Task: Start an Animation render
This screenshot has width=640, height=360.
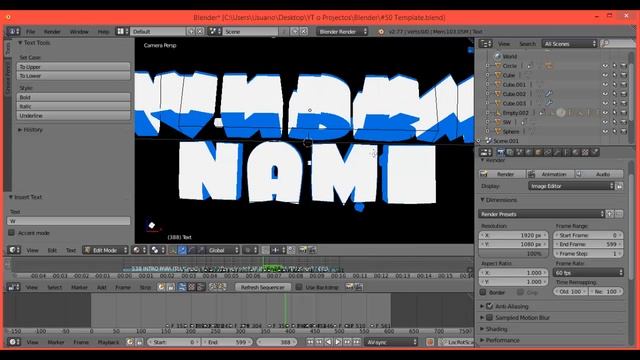Action: tap(550, 174)
